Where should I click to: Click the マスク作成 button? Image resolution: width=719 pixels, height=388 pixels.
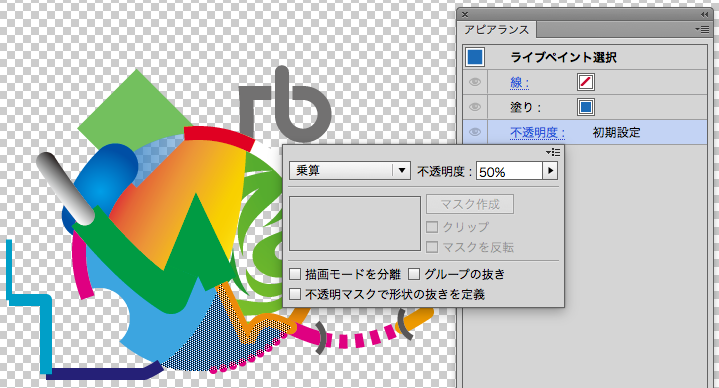coord(470,204)
